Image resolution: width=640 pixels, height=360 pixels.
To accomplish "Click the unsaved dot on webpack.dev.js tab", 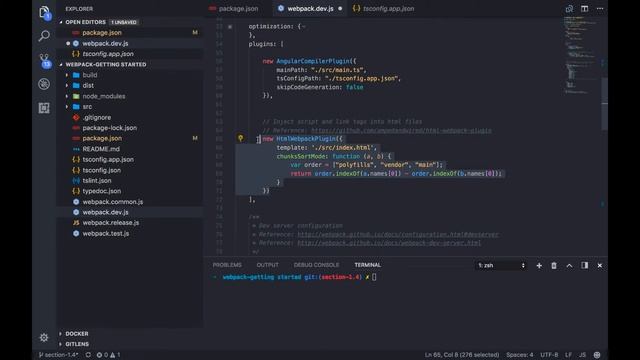I will click(x=340, y=9).
